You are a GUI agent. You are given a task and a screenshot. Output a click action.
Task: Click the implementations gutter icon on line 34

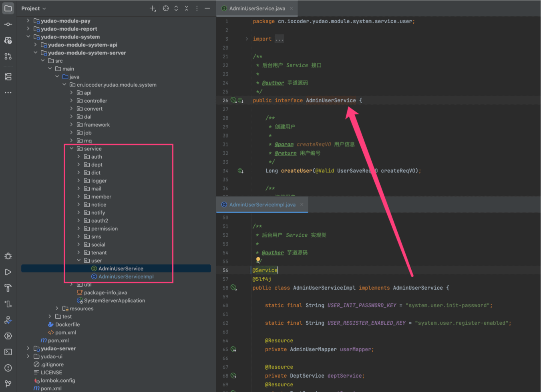coord(240,171)
